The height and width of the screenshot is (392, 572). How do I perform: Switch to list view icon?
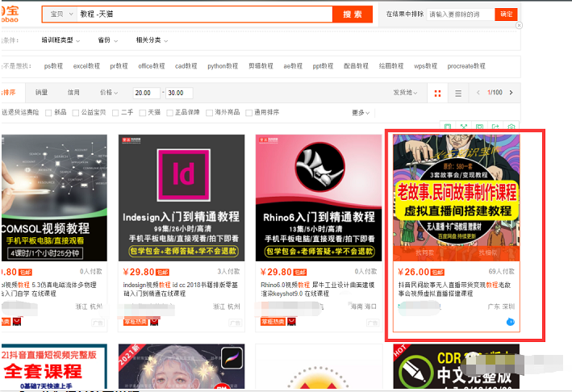tap(458, 94)
